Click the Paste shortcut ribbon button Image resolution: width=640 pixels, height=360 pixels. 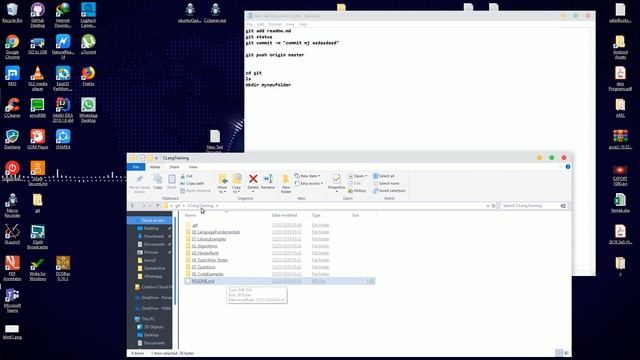[x=195, y=191]
